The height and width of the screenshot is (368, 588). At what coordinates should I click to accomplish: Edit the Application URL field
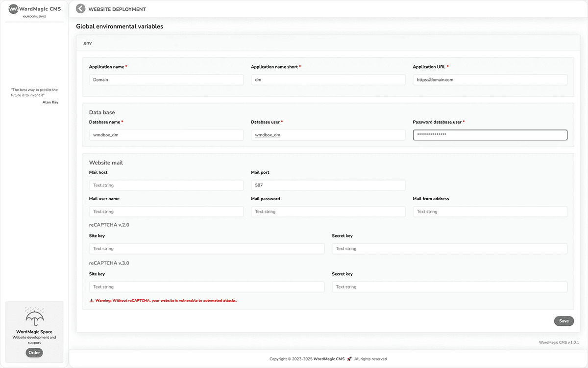[490, 79]
